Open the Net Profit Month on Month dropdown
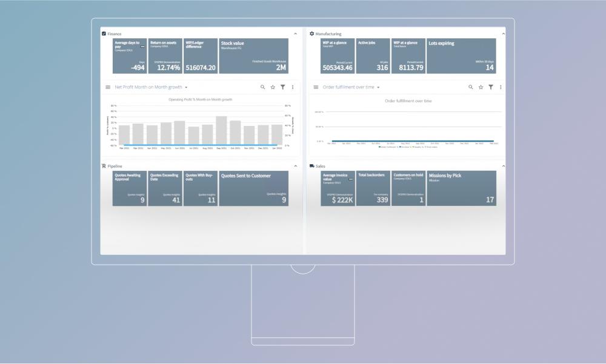This screenshot has height=364, width=606. pyautogui.click(x=188, y=87)
